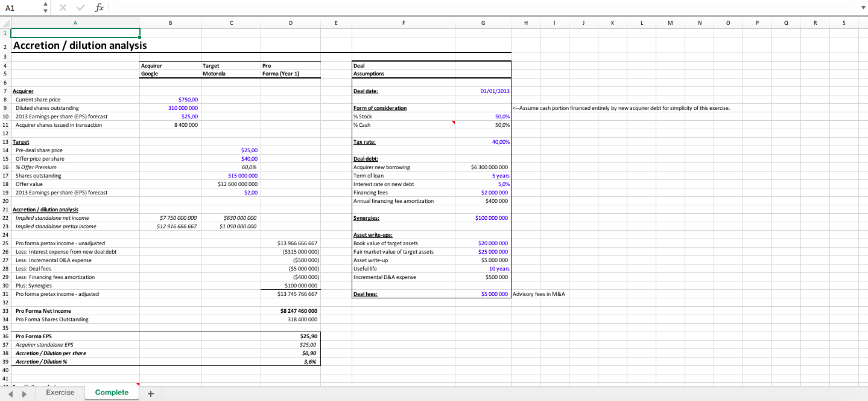The image size is (868, 401).
Task: Select column G header
Action: coord(483,23)
